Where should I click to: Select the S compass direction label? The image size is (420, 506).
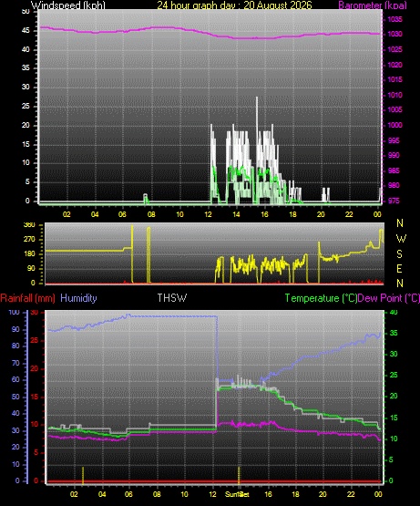point(399,254)
